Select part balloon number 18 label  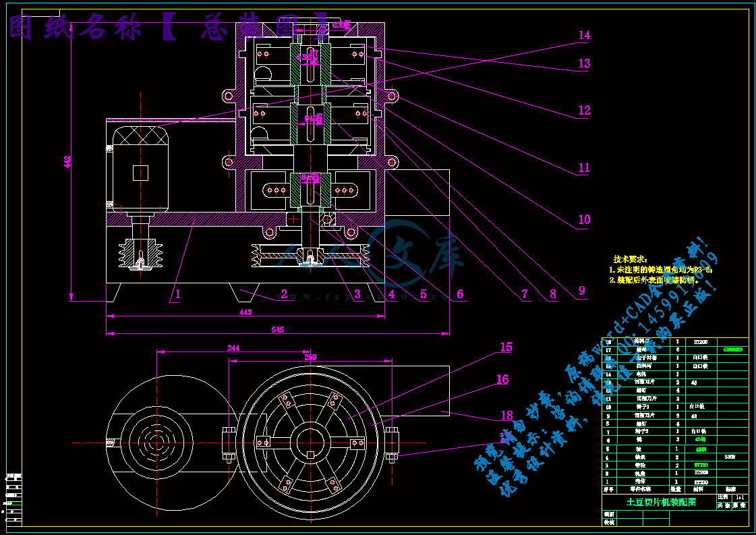tap(506, 416)
